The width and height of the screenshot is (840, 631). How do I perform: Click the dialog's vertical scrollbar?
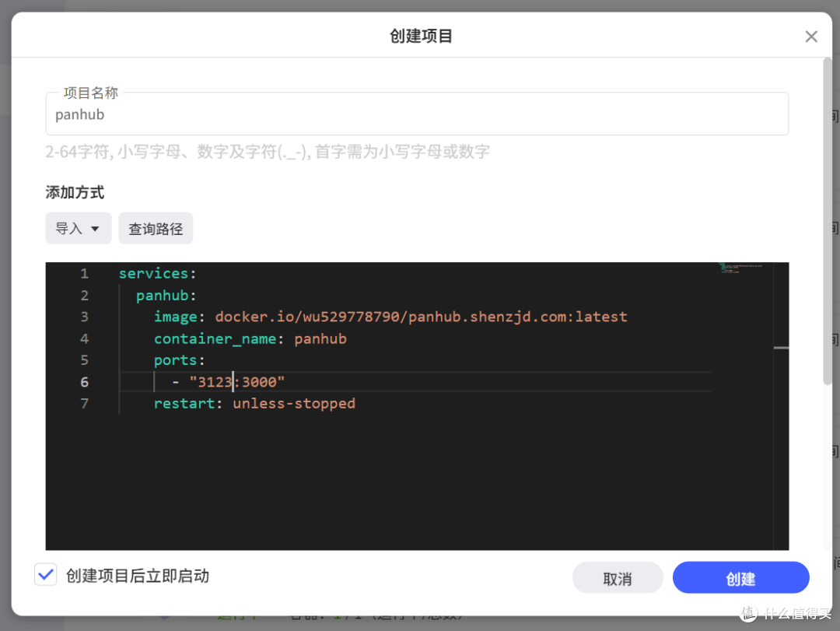point(827,221)
